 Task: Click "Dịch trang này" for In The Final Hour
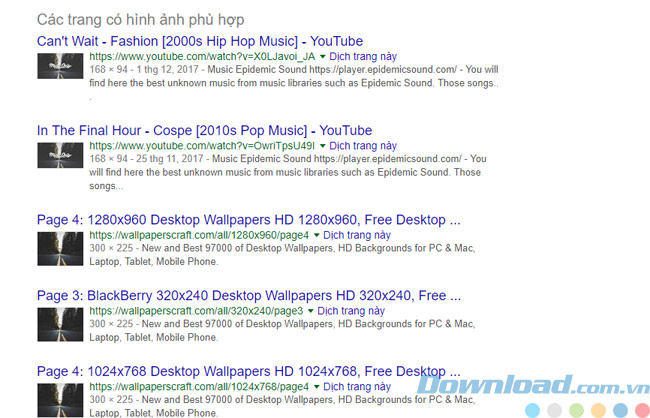(x=363, y=146)
